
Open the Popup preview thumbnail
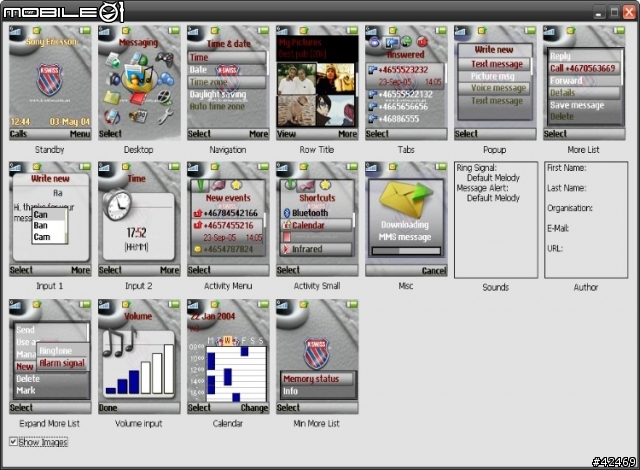pyautogui.click(x=495, y=83)
